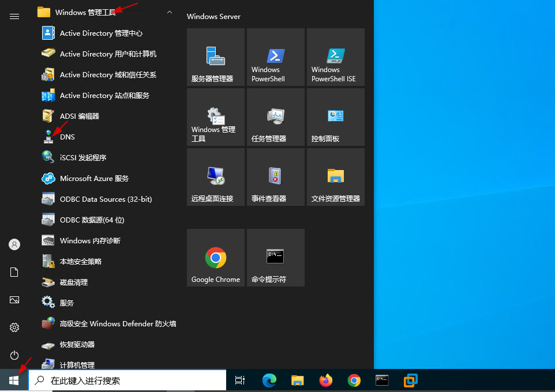
Task: Open DNS manager from the list
Action: (67, 137)
